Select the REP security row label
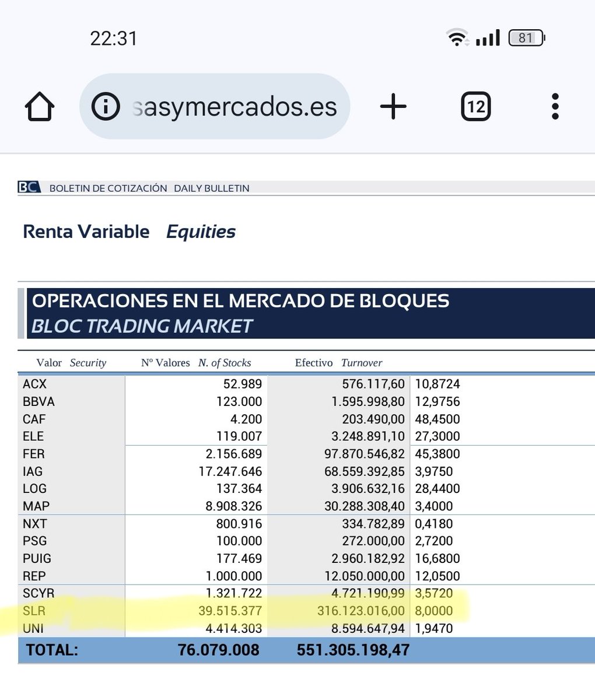Viewport: 595px width, 700px height. click(x=34, y=576)
